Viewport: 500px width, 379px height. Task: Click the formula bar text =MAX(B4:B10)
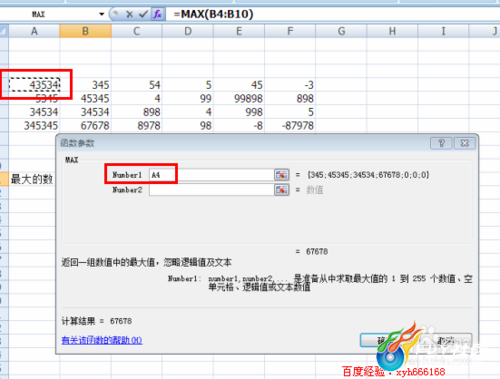point(214,14)
